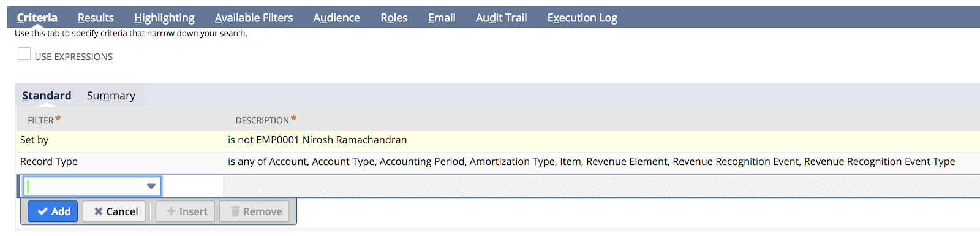
Task: Click the checkmark icon on Add button
Action: (x=43, y=211)
